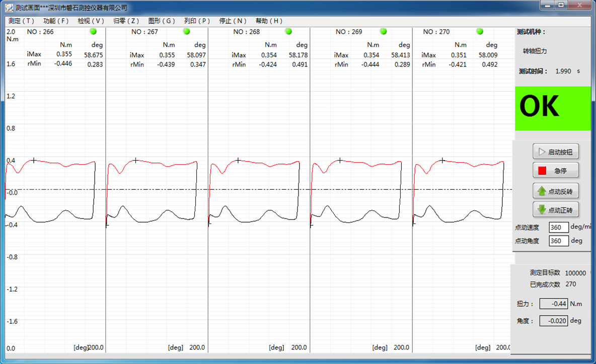Click the application icon in the title bar
Viewport: 596px width, 364px height.
[9, 8]
